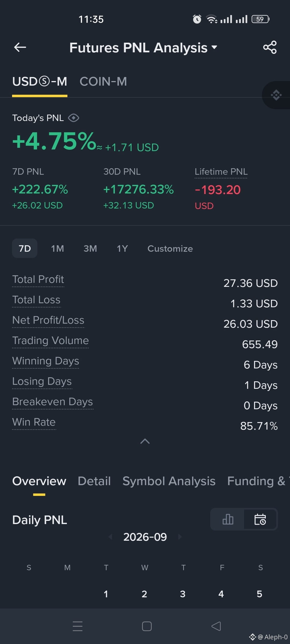Image resolution: width=290 pixels, height=644 pixels.
Task: Tap the Android back triangle icon
Action: 216,626
